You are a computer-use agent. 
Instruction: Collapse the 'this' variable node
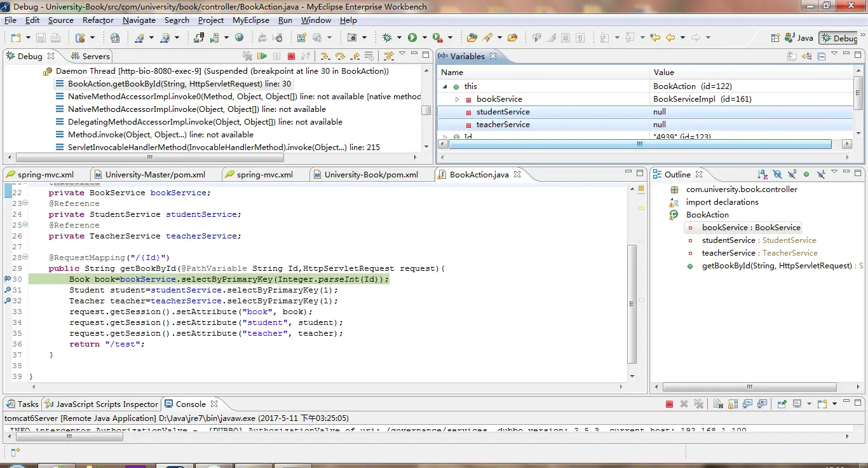[x=445, y=86]
